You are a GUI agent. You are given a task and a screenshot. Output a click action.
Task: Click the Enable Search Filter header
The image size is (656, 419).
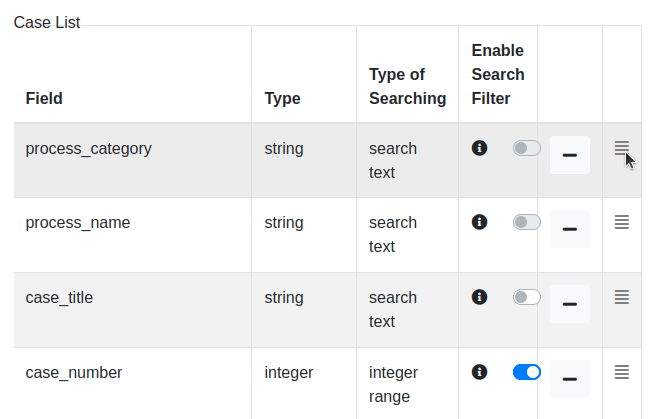[x=498, y=74]
